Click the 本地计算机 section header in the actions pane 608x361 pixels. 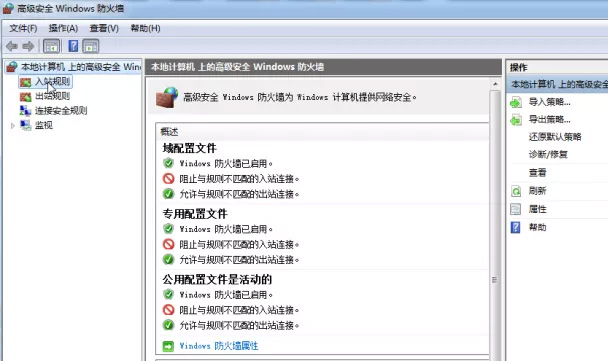coord(557,84)
